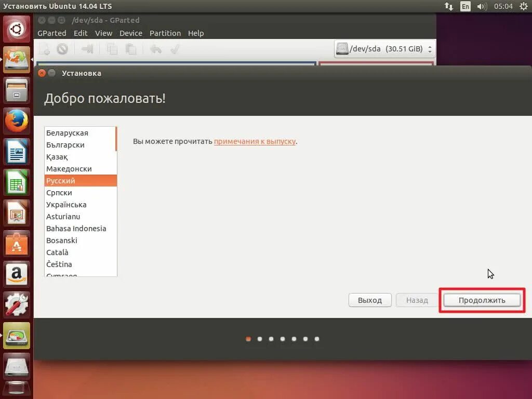Select Asturianu in language list

(x=81, y=217)
